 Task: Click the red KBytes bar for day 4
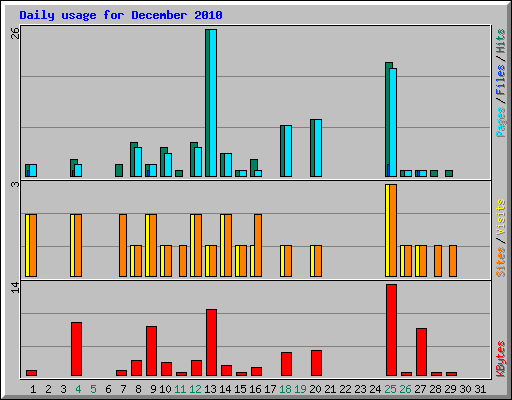tap(76, 349)
